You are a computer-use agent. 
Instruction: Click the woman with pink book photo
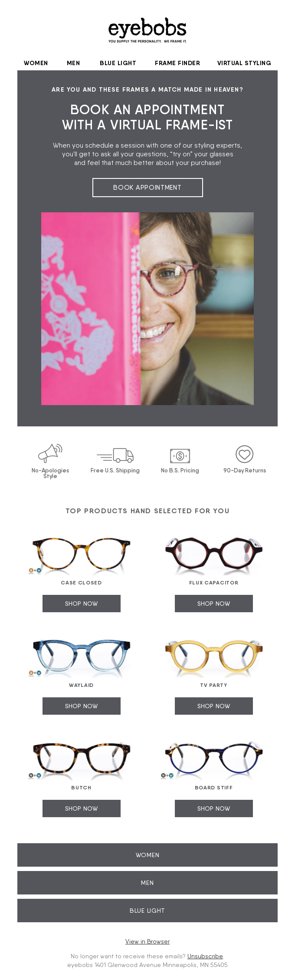147,309
